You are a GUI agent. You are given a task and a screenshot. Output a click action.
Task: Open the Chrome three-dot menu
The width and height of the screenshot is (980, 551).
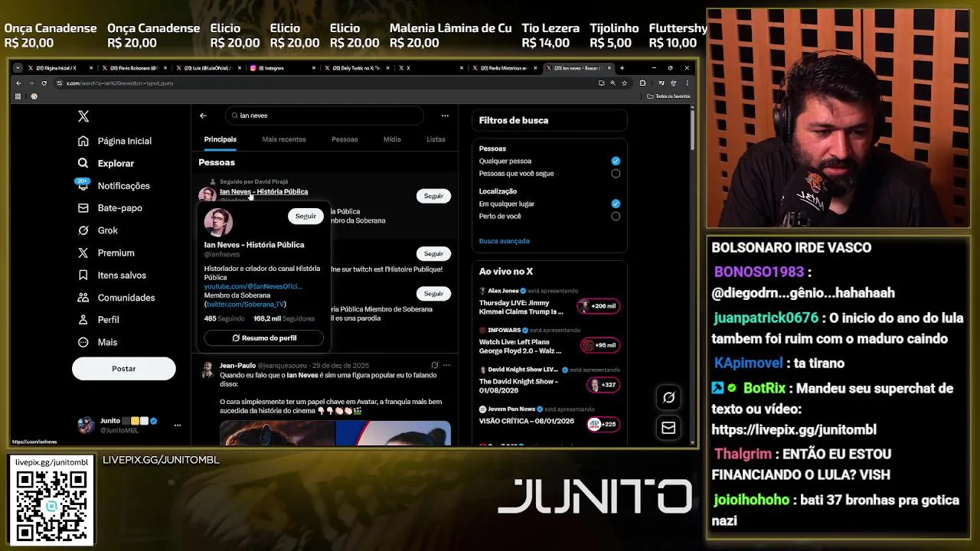coord(687,83)
